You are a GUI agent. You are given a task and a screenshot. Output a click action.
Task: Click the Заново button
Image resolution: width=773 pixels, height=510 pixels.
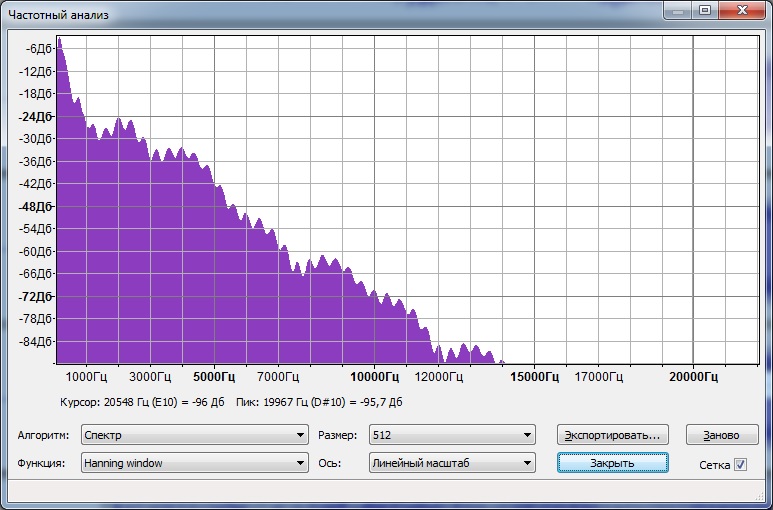coord(722,435)
